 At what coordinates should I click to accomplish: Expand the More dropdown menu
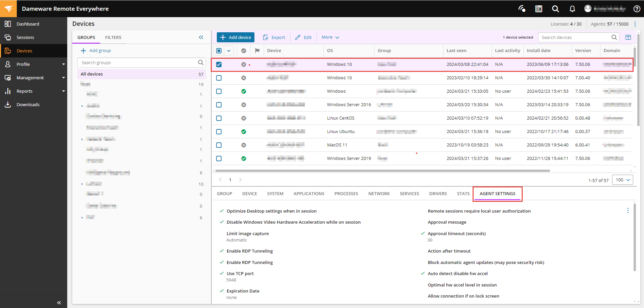point(330,37)
